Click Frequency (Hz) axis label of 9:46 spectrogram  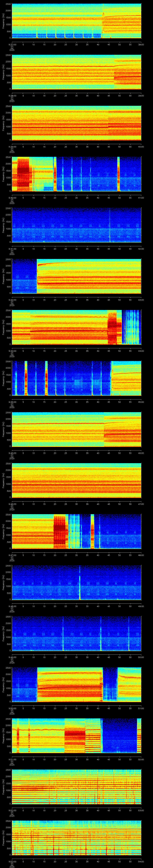click(x=3, y=481)
